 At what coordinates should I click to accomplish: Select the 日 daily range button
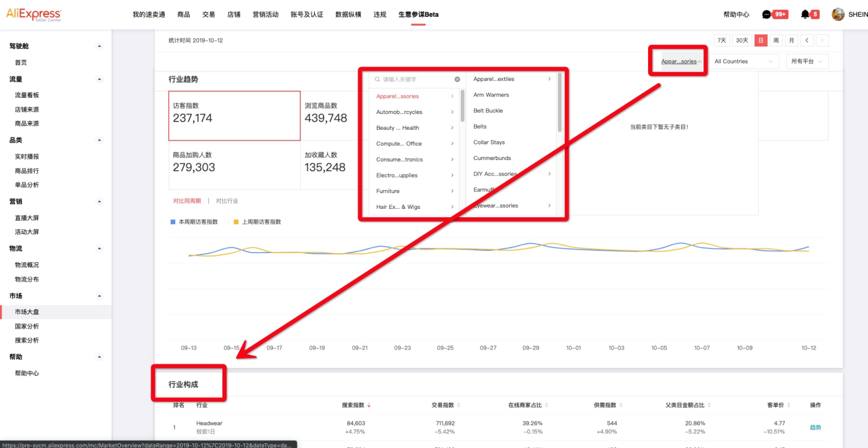(x=761, y=40)
